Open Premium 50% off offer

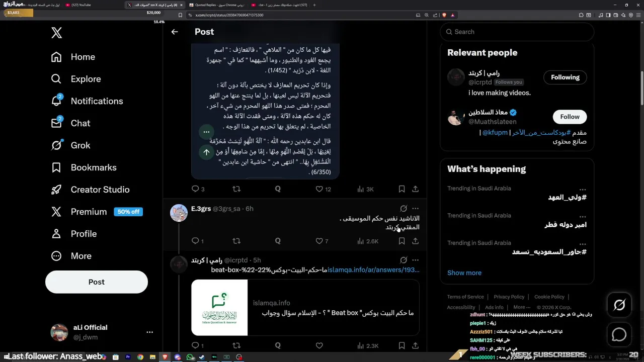pos(97,212)
